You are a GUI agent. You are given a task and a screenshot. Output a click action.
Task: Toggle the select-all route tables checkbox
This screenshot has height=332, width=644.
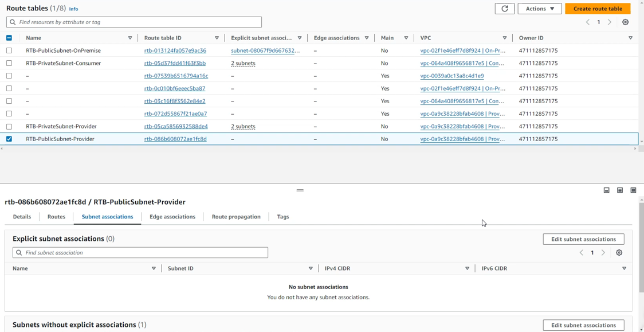tap(9, 38)
